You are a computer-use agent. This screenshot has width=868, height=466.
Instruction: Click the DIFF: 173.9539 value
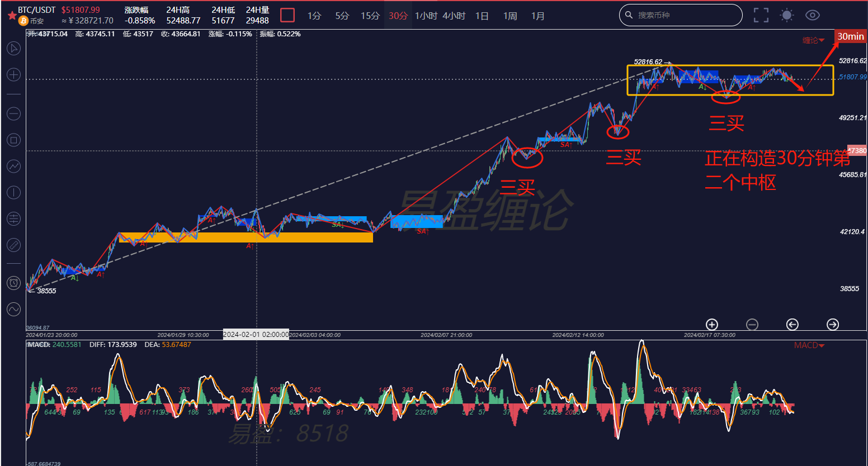click(x=113, y=345)
